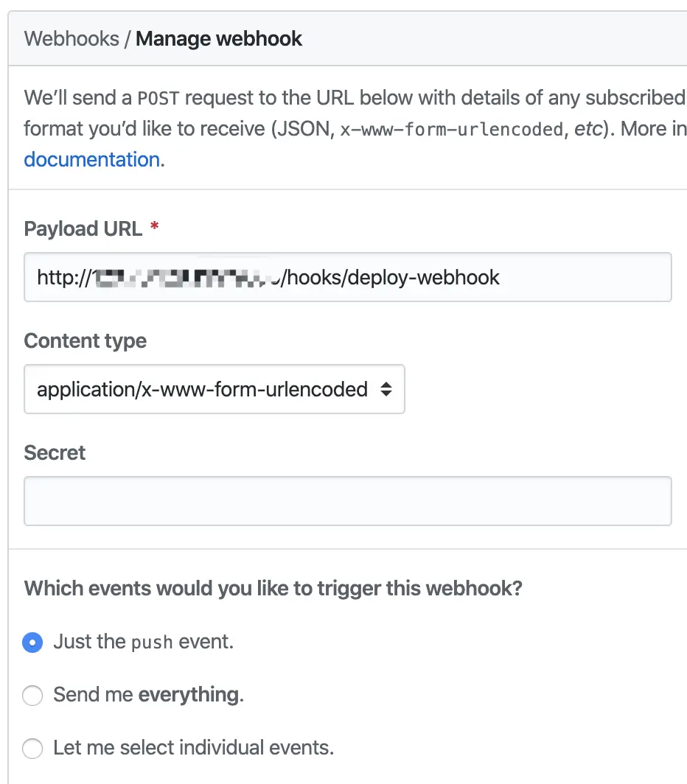This screenshot has width=687, height=784.
Task: Click the 'Let me select individual events.' label text
Action: [x=193, y=749]
